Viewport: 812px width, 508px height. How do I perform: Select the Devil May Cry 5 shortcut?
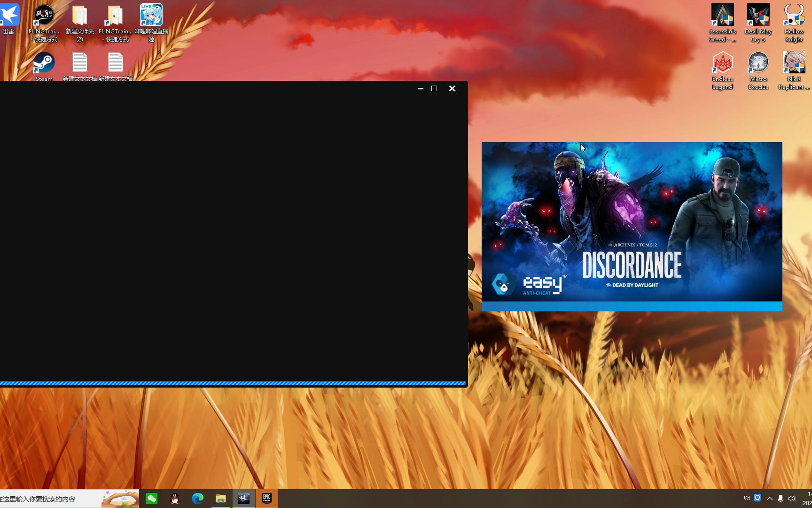coord(758,23)
